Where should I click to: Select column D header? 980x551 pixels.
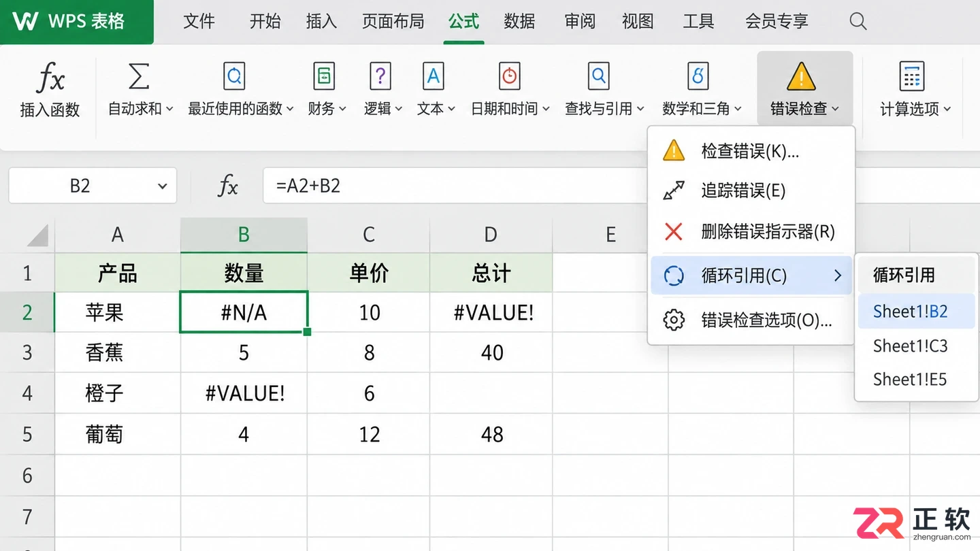pos(491,235)
